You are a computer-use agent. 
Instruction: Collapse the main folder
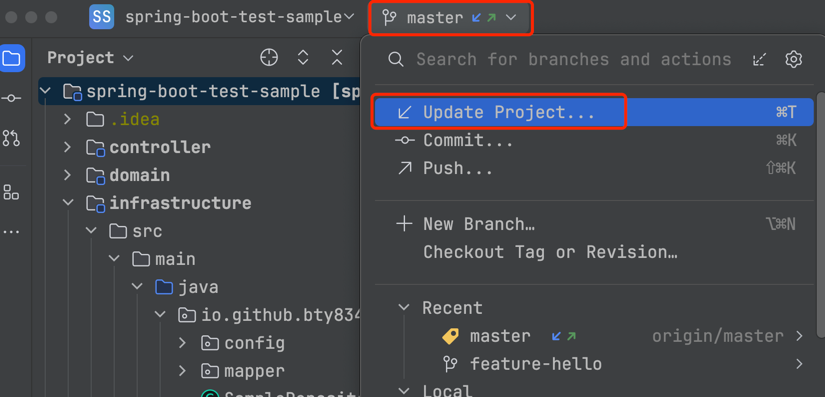tap(114, 259)
